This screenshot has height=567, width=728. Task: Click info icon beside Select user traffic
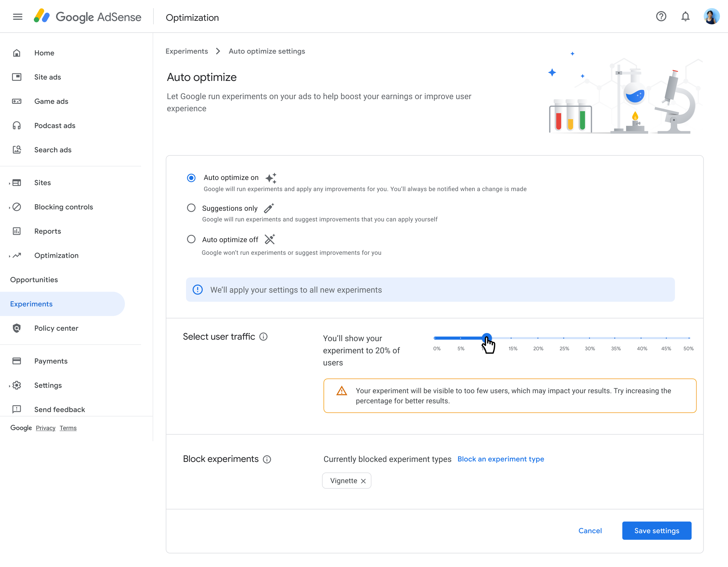[x=263, y=337]
